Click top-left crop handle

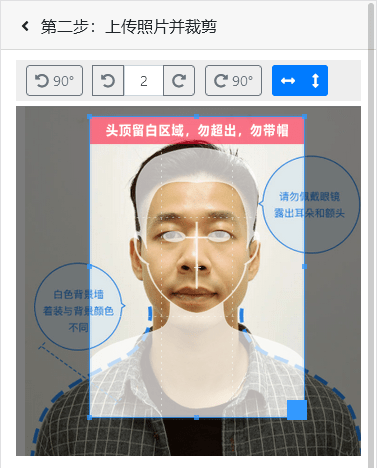click(89, 117)
